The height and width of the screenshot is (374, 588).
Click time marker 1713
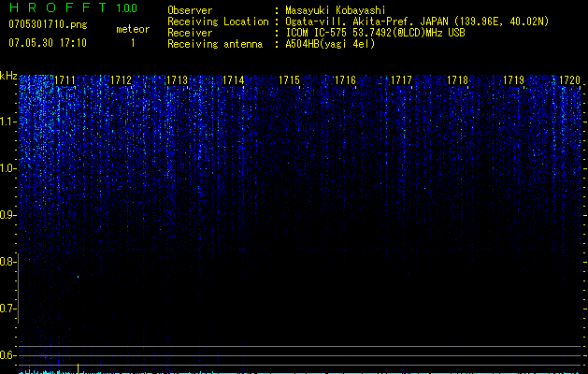tap(177, 80)
